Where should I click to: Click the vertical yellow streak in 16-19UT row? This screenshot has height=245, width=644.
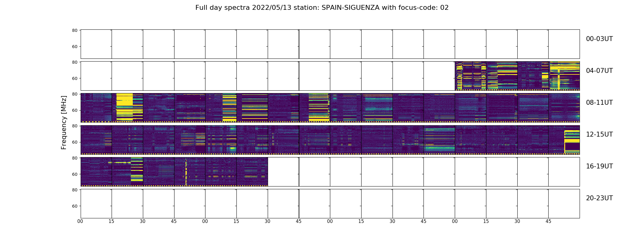(x=186, y=171)
